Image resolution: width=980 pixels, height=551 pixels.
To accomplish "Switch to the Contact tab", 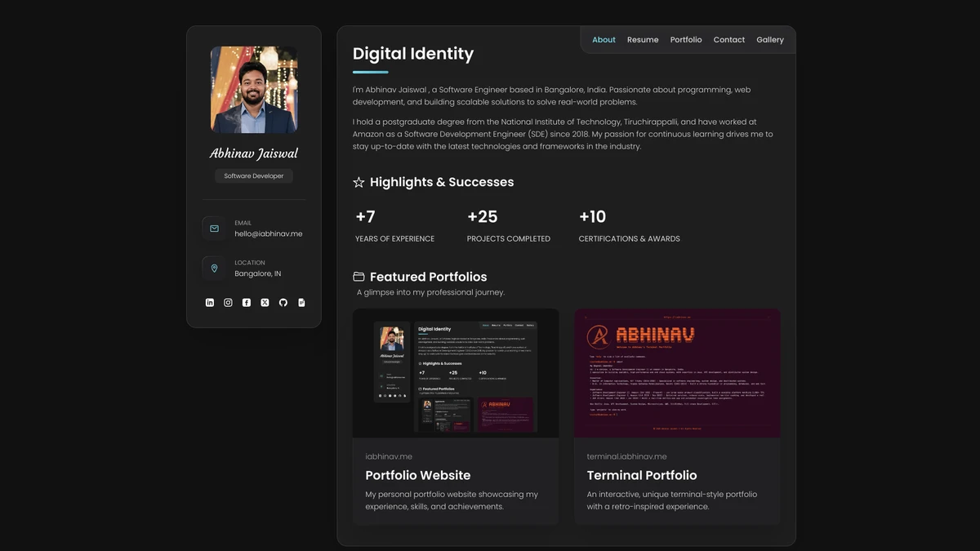I will point(728,39).
